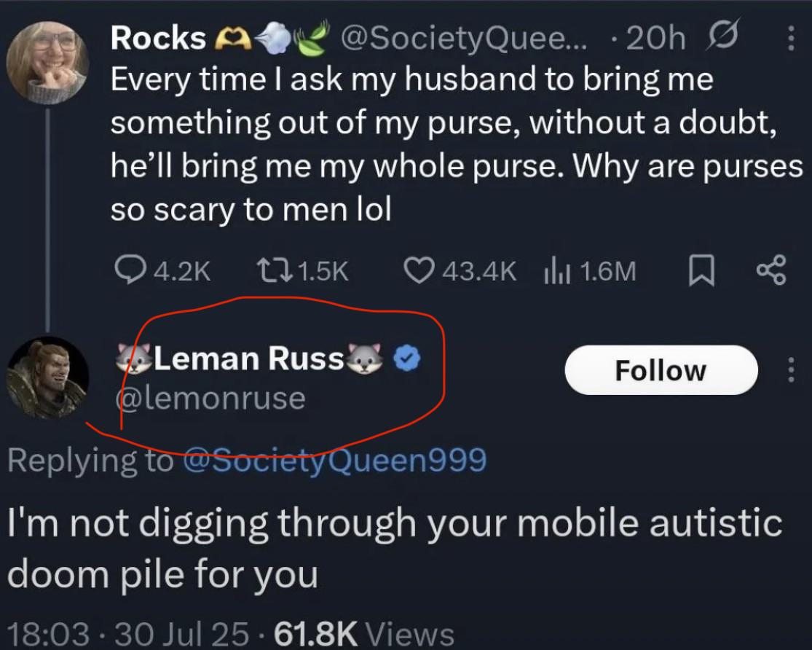Click the Rocks display name

click(x=158, y=39)
